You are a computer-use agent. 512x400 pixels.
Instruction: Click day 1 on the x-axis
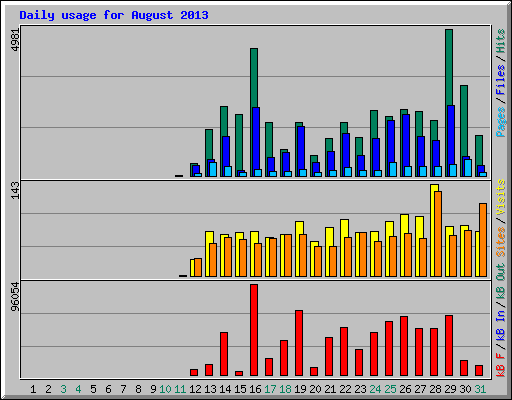coord(33,389)
